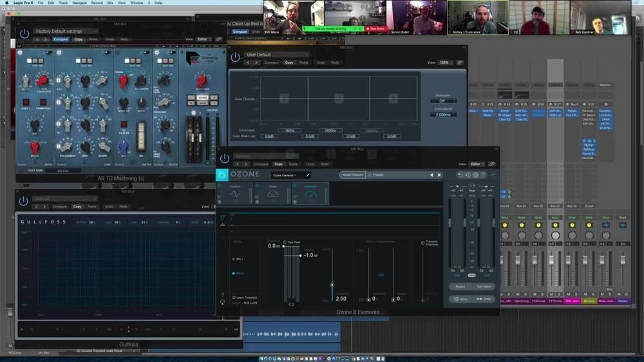Enable Learn Threshold in Ozone maximizer
The height and width of the screenshot is (362, 644).
tap(233, 298)
